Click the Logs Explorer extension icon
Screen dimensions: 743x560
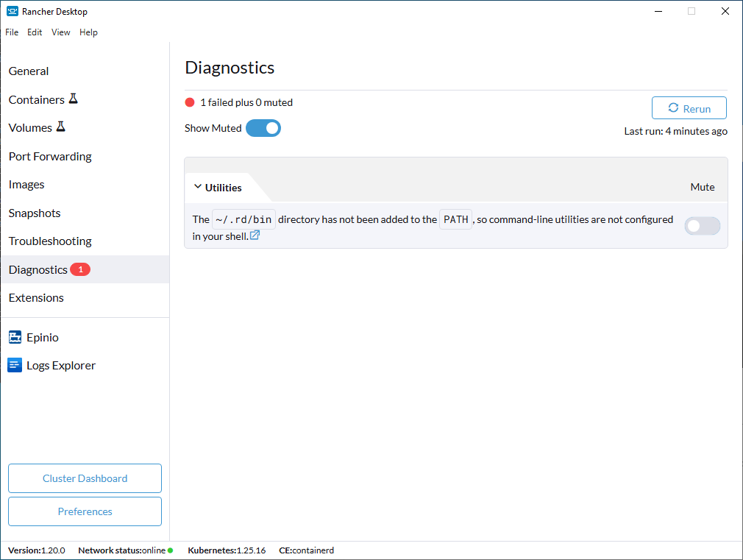(15, 365)
